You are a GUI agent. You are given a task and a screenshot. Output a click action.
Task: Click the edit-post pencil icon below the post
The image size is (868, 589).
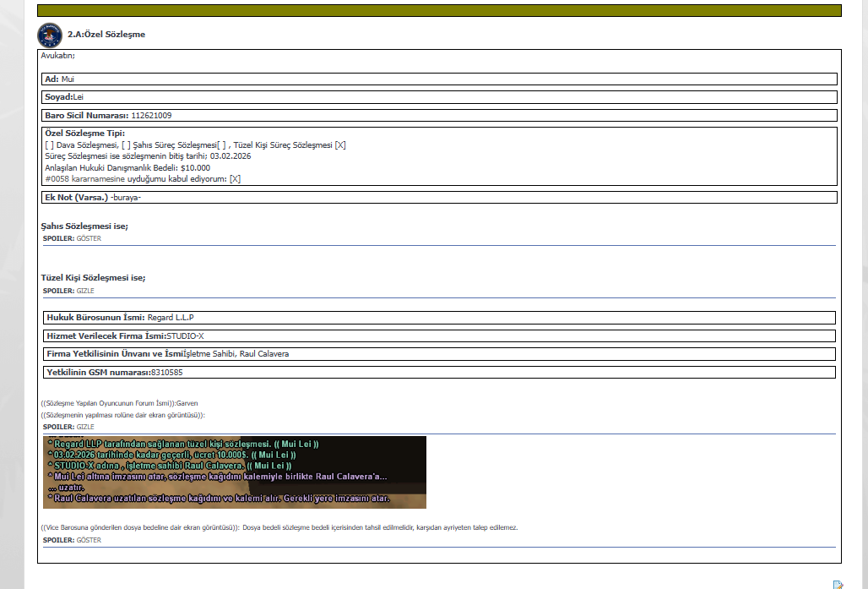point(838,585)
